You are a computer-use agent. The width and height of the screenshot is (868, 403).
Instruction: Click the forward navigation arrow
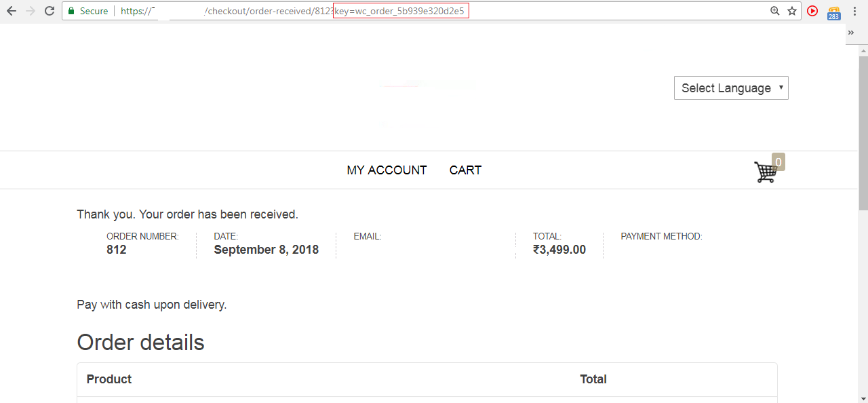click(x=30, y=11)
